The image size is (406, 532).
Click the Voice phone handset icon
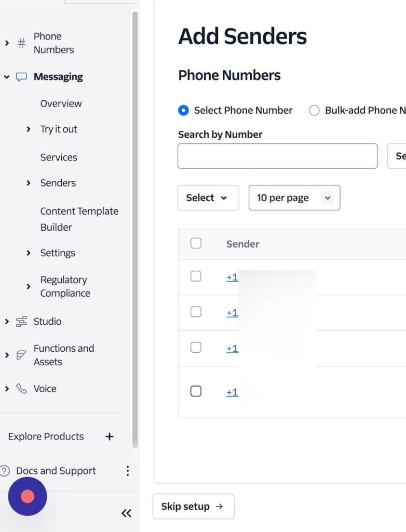point(21,389)
